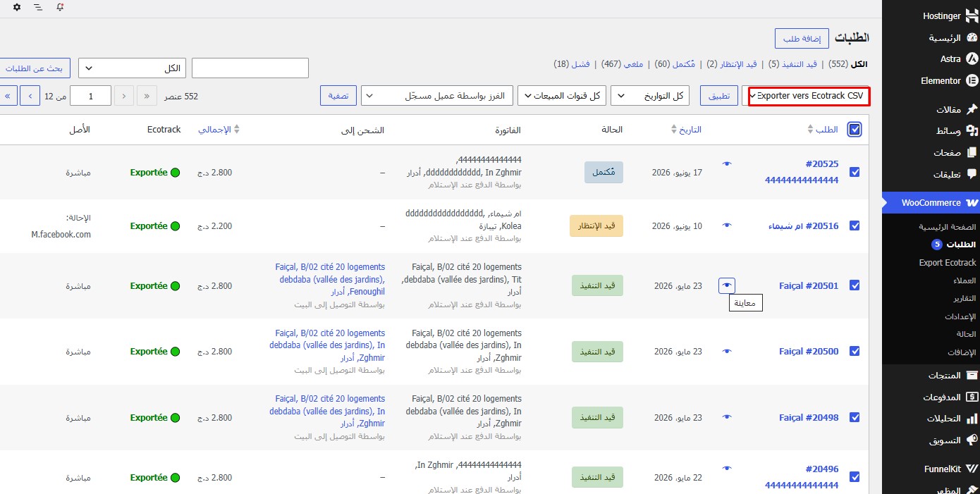Filter by ملغي (467) status
980x494 pixels.
(620, 64)
